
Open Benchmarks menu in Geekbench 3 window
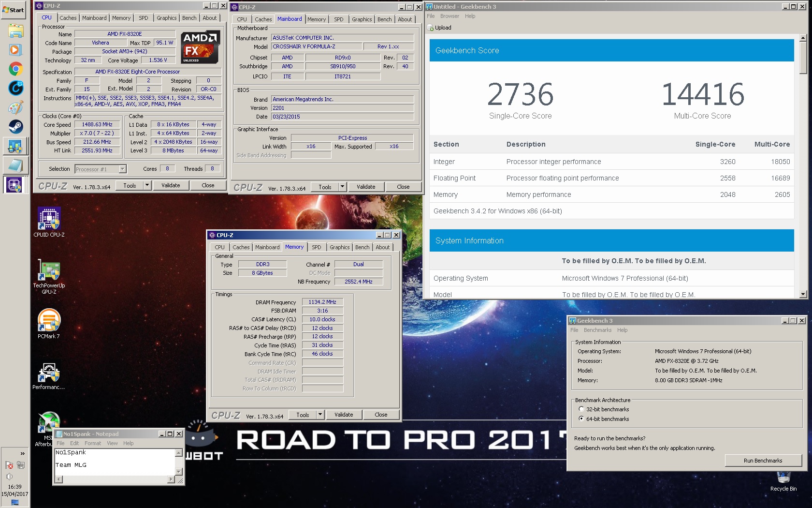click(597, 330)
